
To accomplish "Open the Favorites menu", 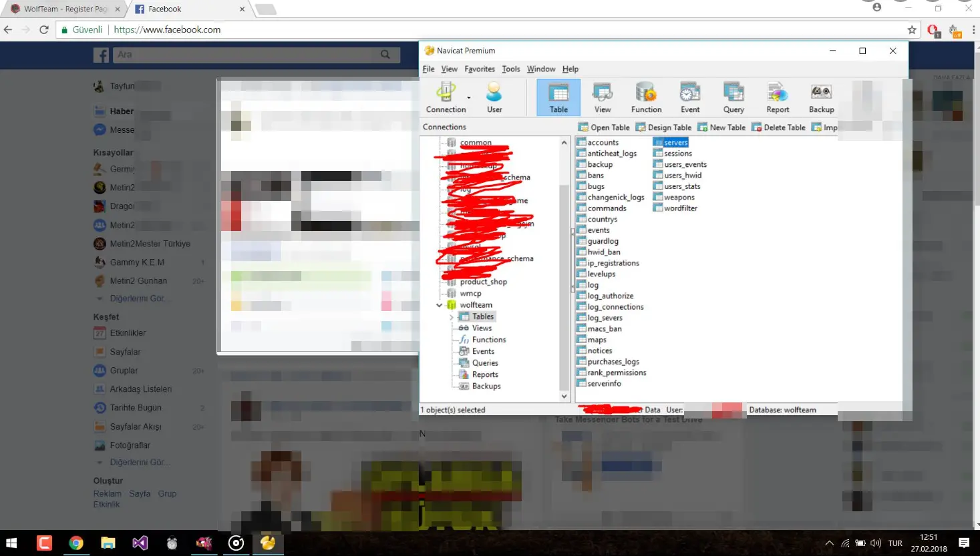I will (x=479, y=69).
